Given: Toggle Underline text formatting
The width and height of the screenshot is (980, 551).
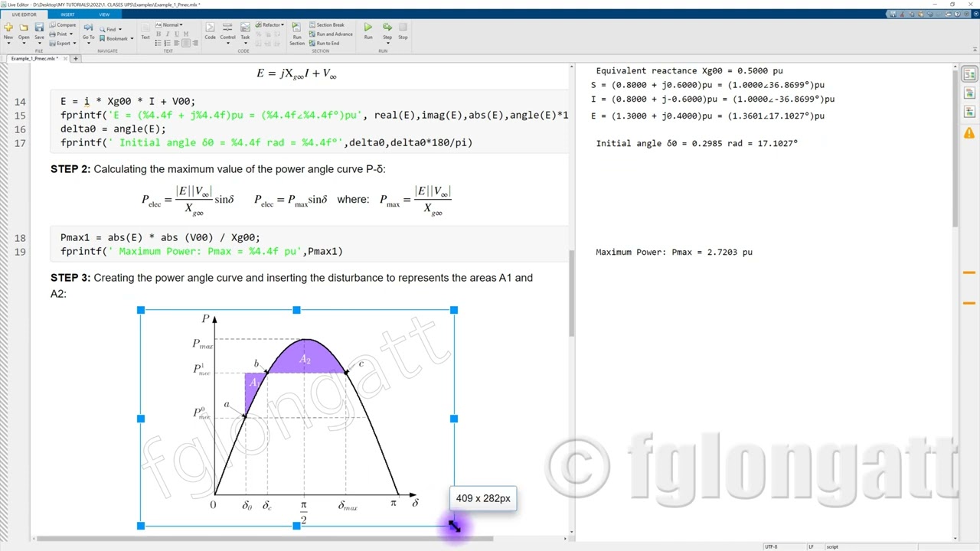Looking at the screenshot, I should click(176, 34).
